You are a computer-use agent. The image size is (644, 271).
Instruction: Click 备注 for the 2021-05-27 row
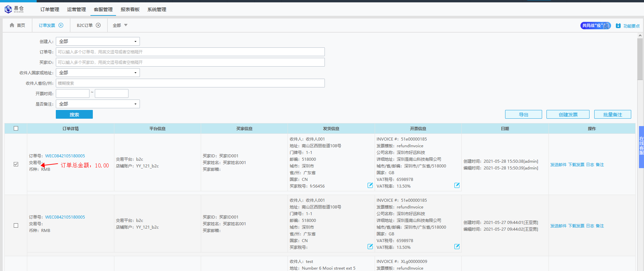[600, 226]
